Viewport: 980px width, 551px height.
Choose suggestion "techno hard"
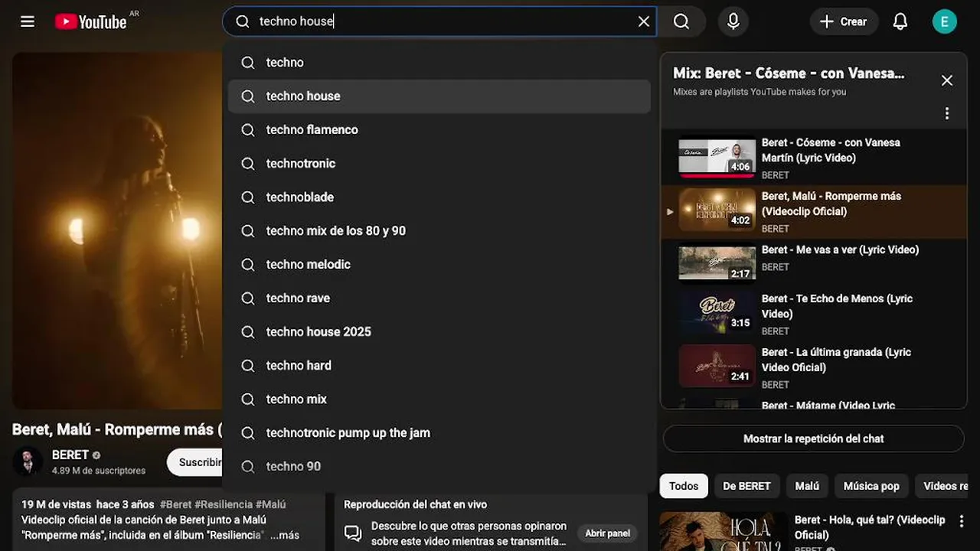coord(439,365)
